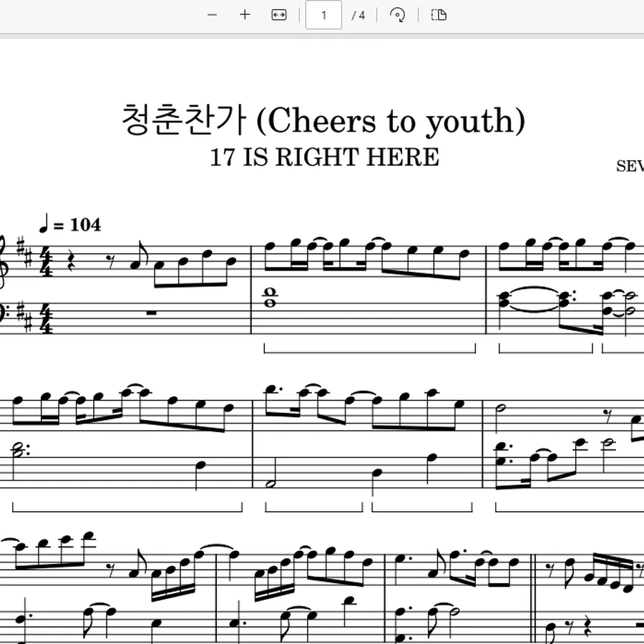The width and height of the screenshot is (644, 644).
Task: Zoom out using the minus icon
Action: tap(212, 15)
